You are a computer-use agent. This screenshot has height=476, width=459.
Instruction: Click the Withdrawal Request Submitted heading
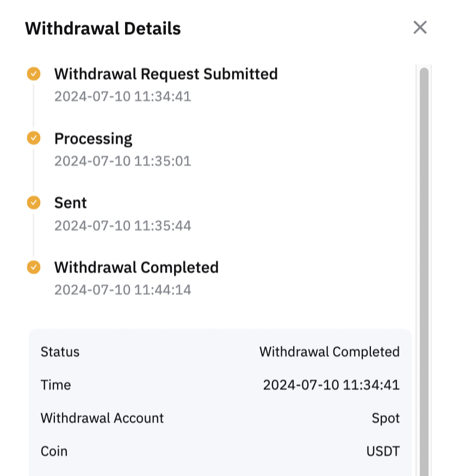pos(166,74)
